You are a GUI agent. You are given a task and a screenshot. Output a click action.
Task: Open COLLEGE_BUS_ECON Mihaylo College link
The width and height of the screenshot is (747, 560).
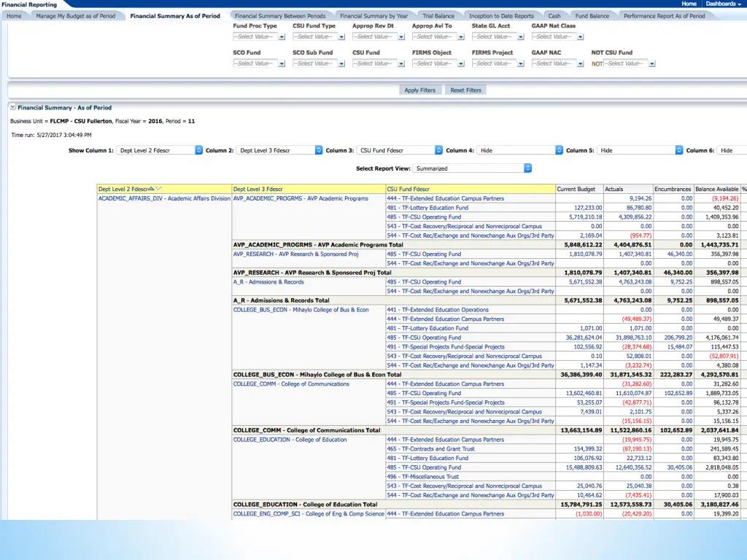click(x=301, y=310)
